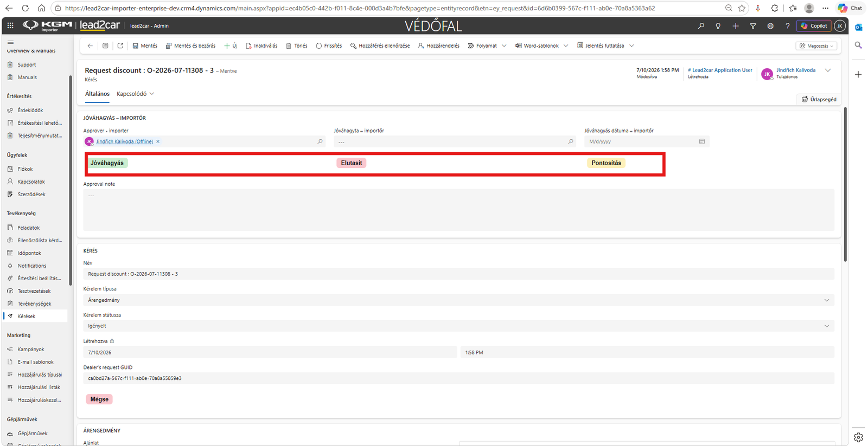The width and height of the screenshot is (868, 446).
Task: Open the lightbulb assistant icon
Action: click(x=718, y=26)
